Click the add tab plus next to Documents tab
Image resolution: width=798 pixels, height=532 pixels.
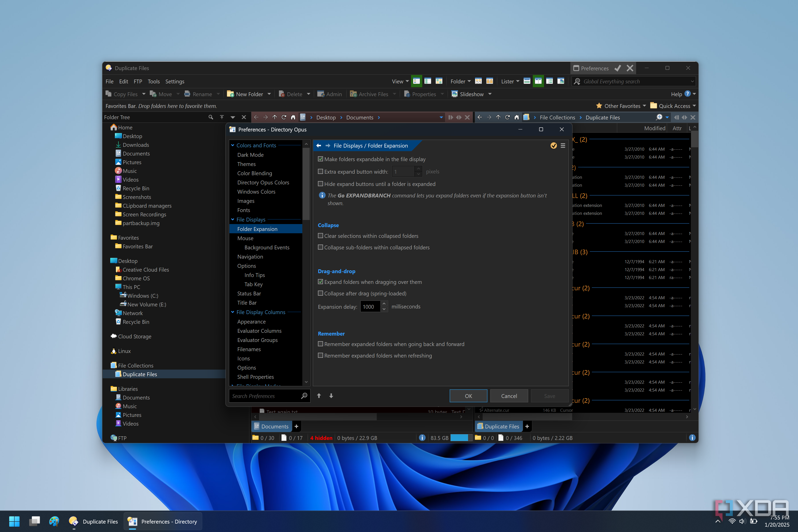tap(296, 426)
